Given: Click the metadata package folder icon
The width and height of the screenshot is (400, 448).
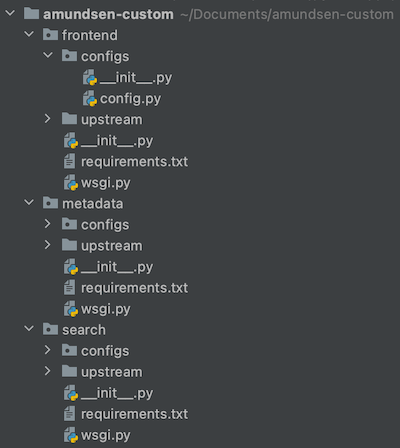Looking at the screenshot, I should (50, 203).
